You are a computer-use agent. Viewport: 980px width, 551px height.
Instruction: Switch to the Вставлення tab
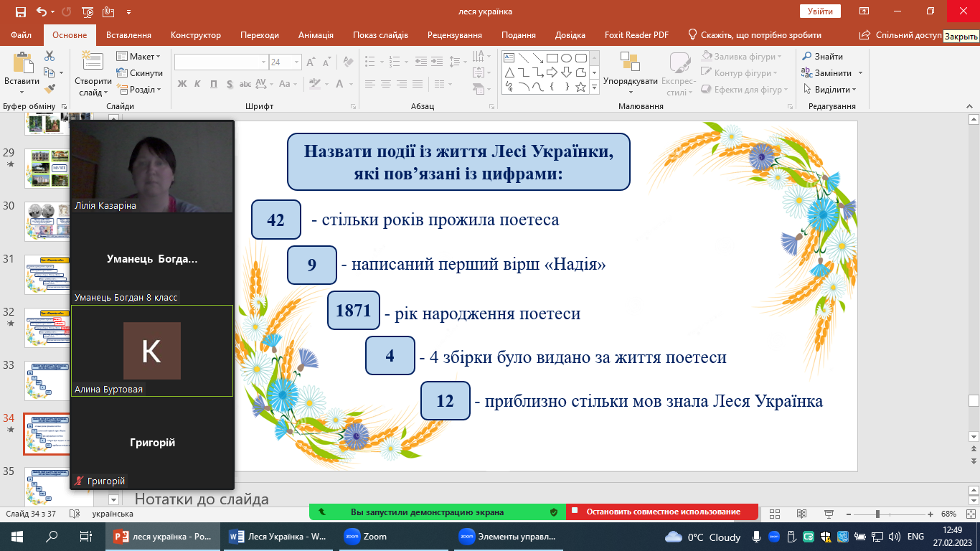click(128, 35)
